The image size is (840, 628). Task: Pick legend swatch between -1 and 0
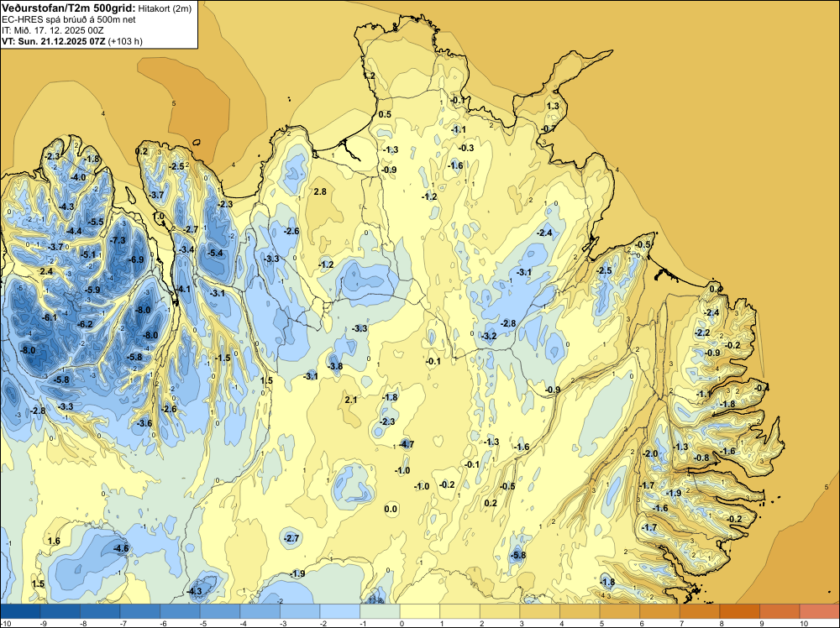tap(380, 611)
